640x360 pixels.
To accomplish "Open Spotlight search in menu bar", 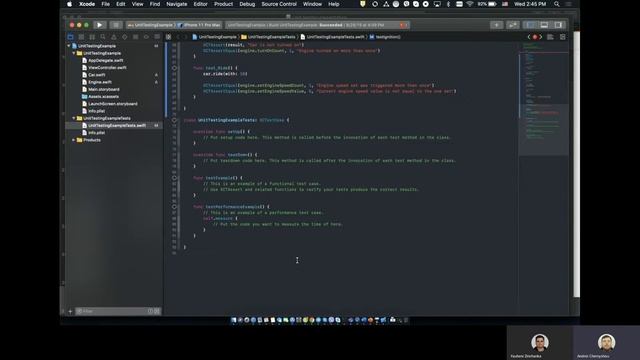I will click(557, 4).
